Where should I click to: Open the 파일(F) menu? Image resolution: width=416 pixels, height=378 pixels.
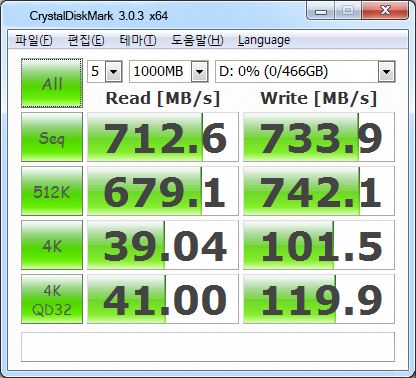(x=34, y=40)
